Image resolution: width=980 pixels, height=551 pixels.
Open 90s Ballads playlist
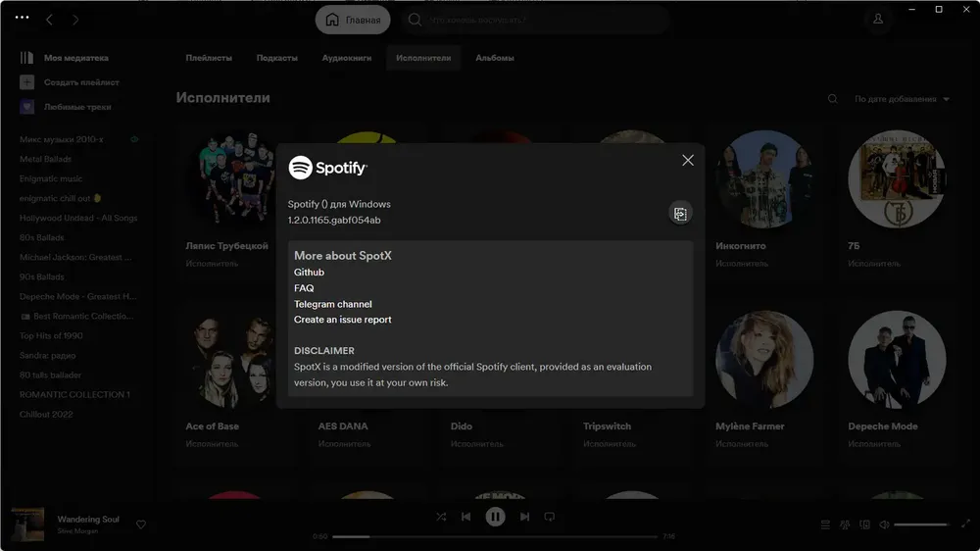click(41, 276)
